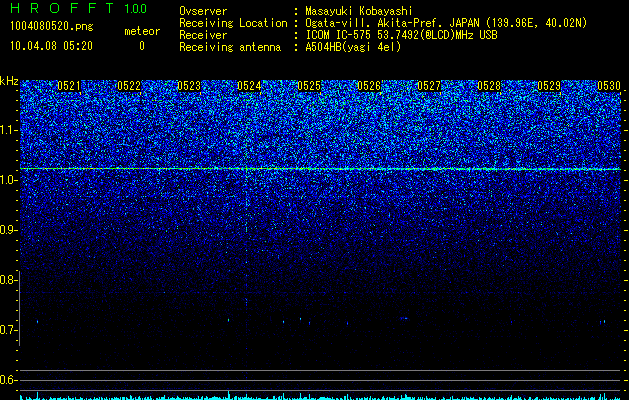
Task: Click the 0525 time marker
Action: tap(309, 86)
